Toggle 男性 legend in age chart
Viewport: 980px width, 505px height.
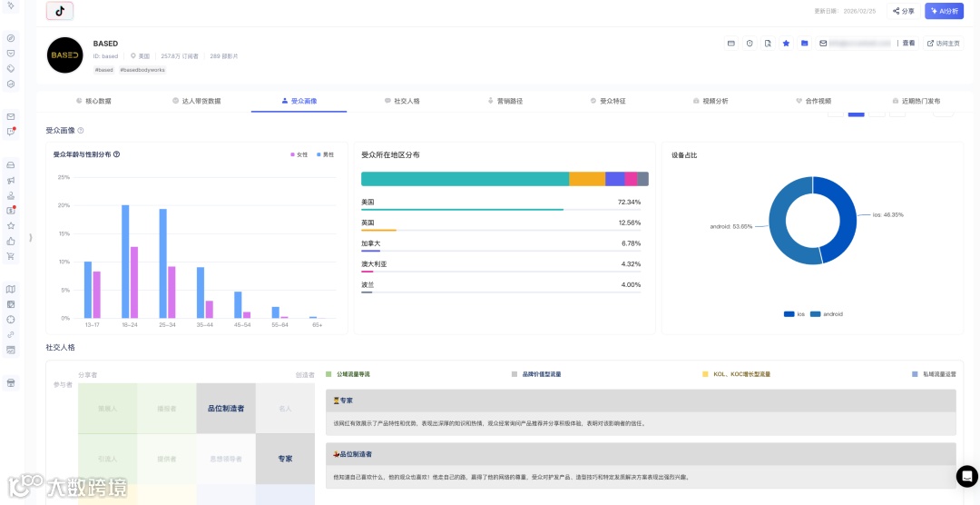tap(326, 153)
